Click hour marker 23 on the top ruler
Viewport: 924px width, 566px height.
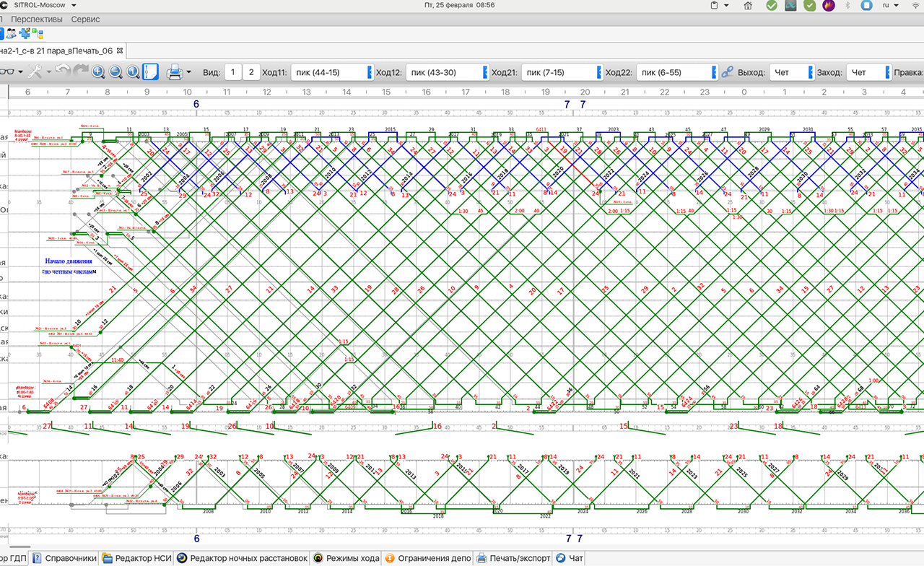click(x=705, y=92)
